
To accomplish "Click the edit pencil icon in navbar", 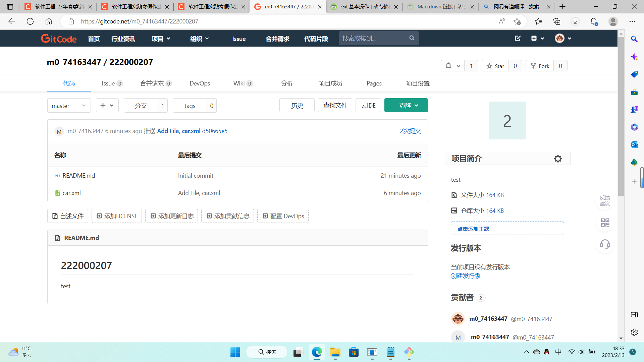I will (x=518, y=38).
